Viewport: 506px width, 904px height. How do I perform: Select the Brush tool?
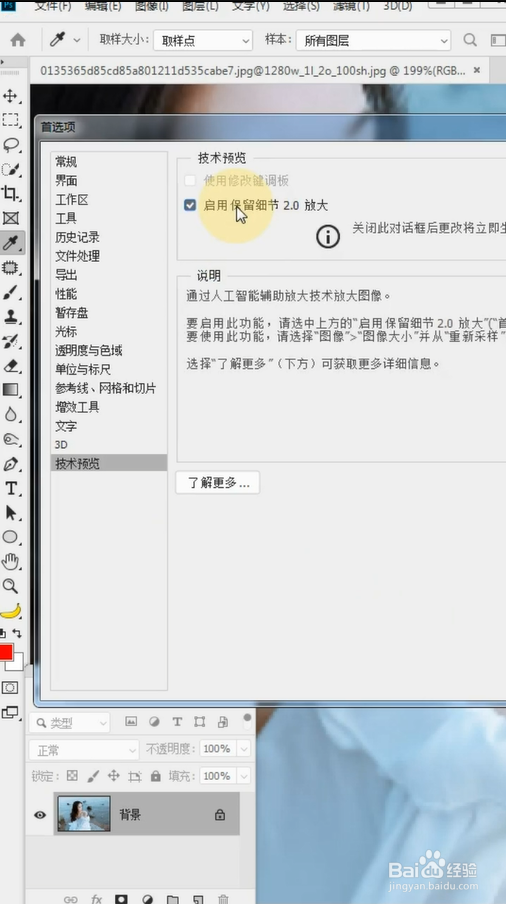pyautogui.click(x=10, y=292)
